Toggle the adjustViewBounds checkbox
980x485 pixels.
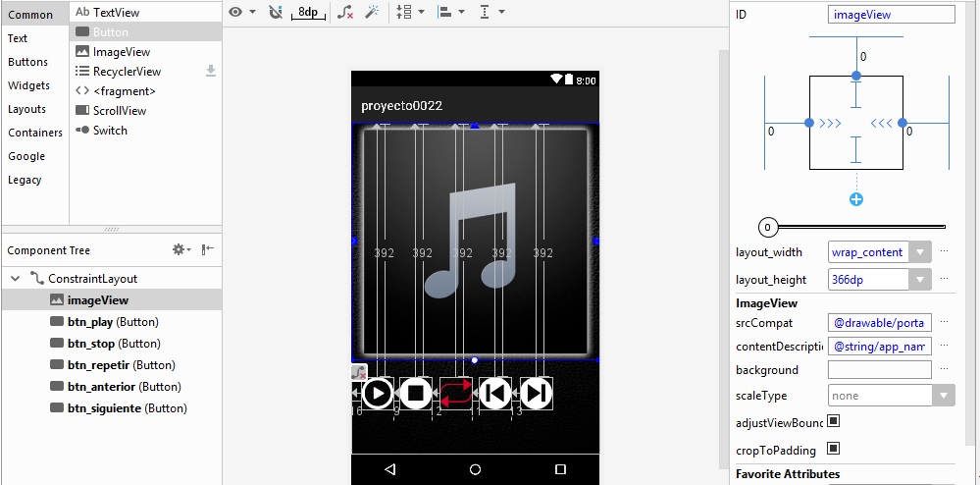[x=833, y=421]
